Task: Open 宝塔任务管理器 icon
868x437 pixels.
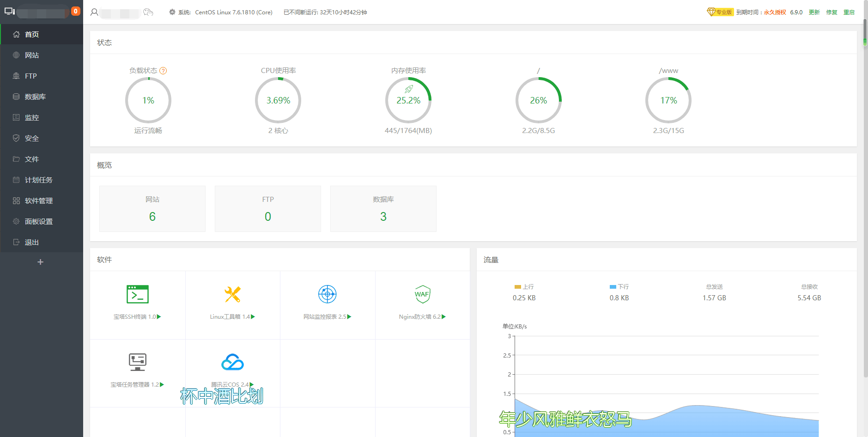Action: (x=138, y=362)
